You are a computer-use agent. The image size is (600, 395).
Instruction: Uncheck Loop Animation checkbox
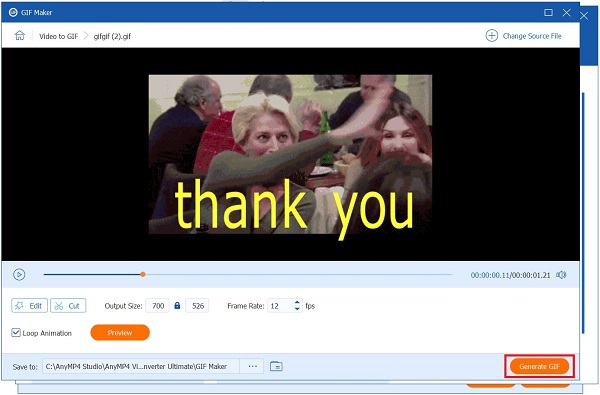pyautogui.click(x=16, y=333)
